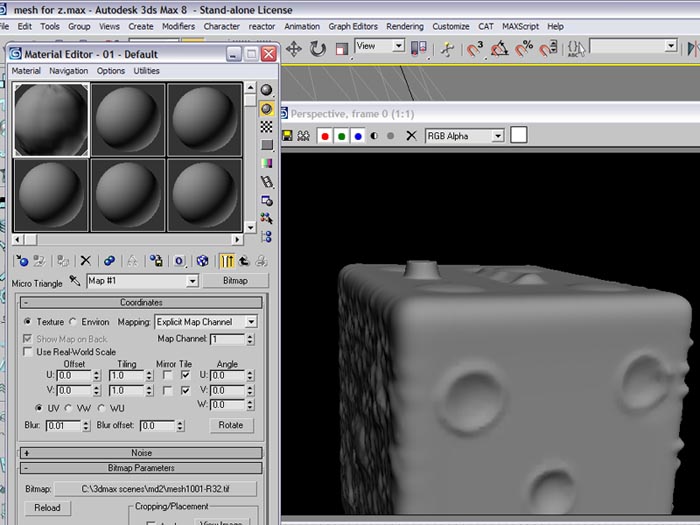Toggle Show Map in Viewport cube icon
Screen dimensions: 700x525
click(202, 261)
